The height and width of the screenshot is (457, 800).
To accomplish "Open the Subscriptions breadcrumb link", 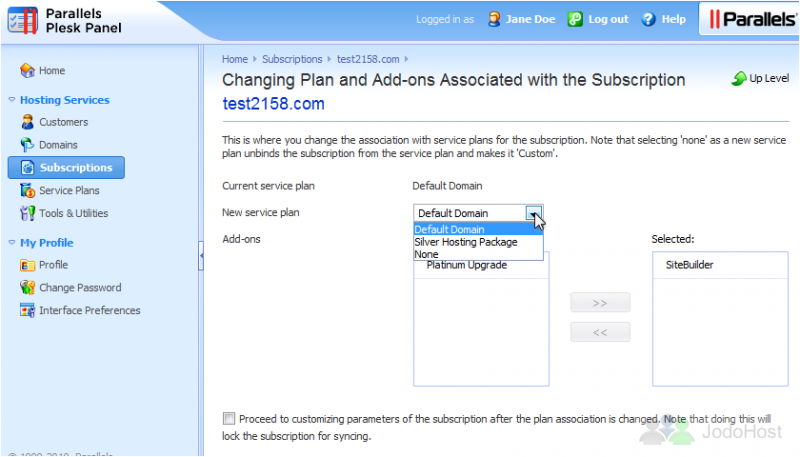I will click(x=292, y=59).
